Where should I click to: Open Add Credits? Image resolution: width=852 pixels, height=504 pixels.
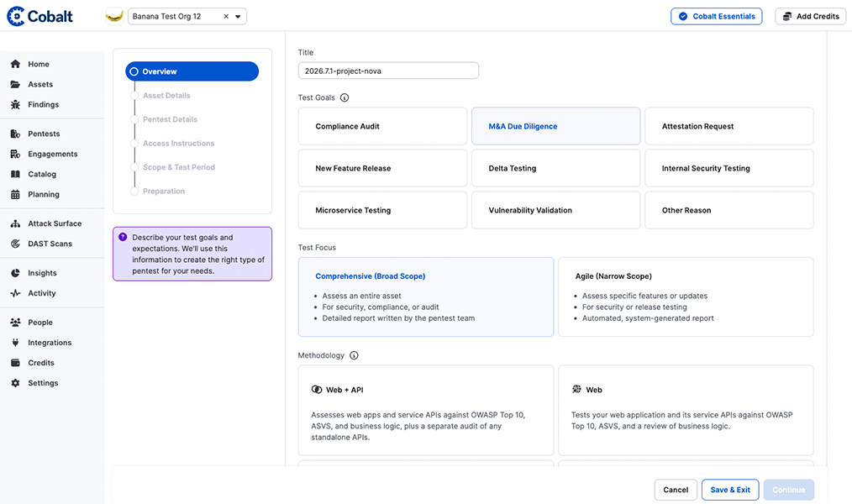point(809,16)
